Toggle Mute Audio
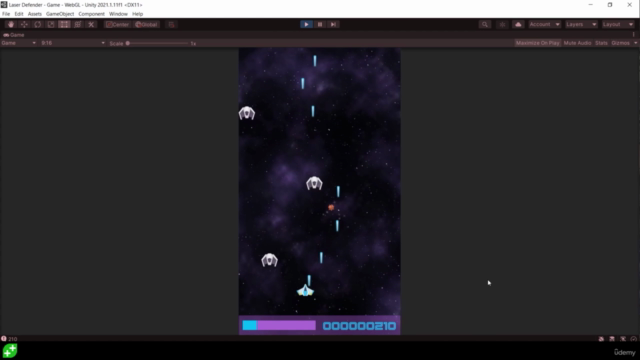The height and width of the screenshot is (360, 640). pyautogui.click(x=577, y=43)
